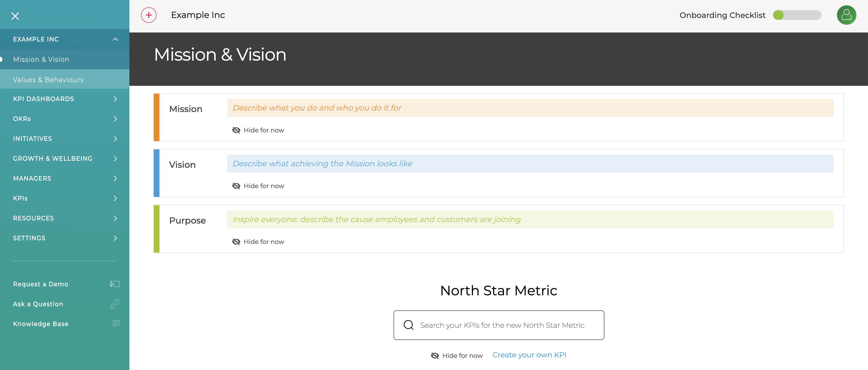Screen dimensions: 868x370
Task: Click the hidden-eye icon next to Mission
Action: (x=236, y=130)
